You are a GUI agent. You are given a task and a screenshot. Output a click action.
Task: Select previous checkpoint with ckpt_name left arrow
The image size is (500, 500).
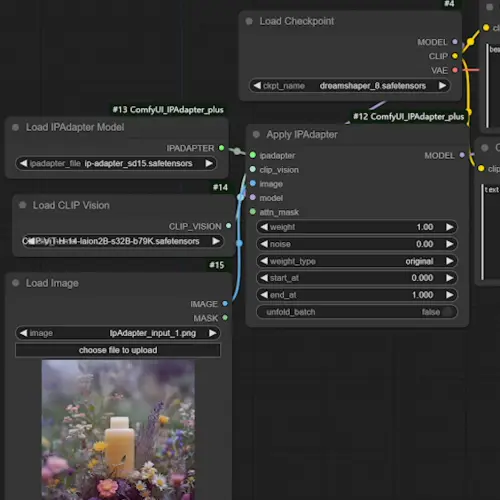tap(257, 86)
